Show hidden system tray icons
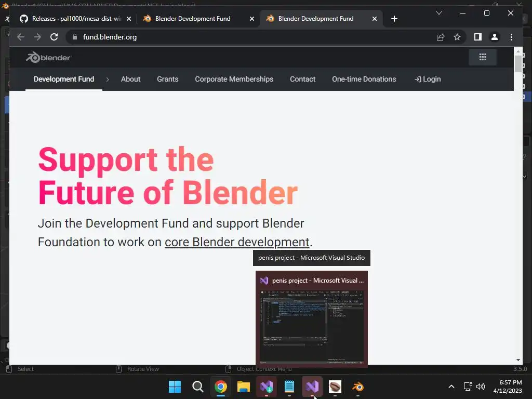Screen dimensions: 532x399 coord(451,387)
